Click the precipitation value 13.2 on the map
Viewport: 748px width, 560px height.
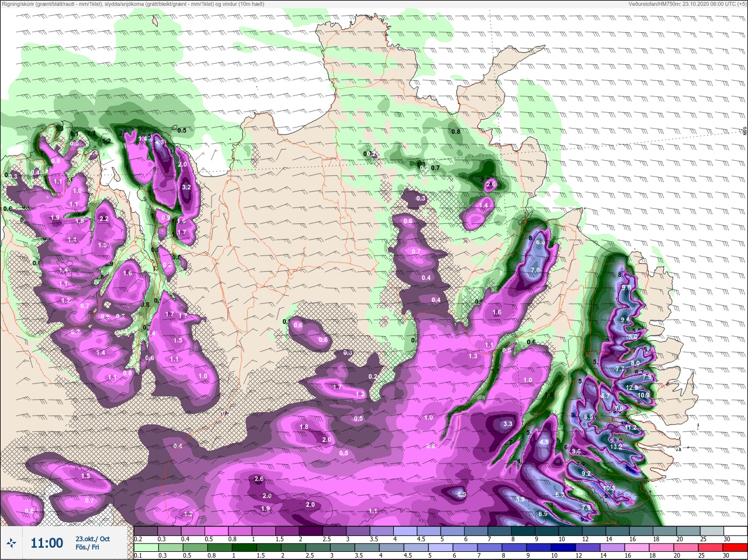615,447
